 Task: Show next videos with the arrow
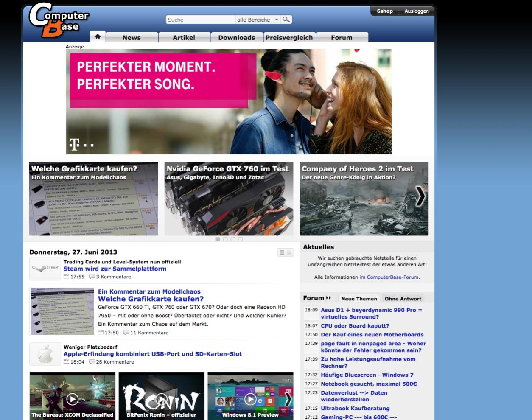(288, 399)
